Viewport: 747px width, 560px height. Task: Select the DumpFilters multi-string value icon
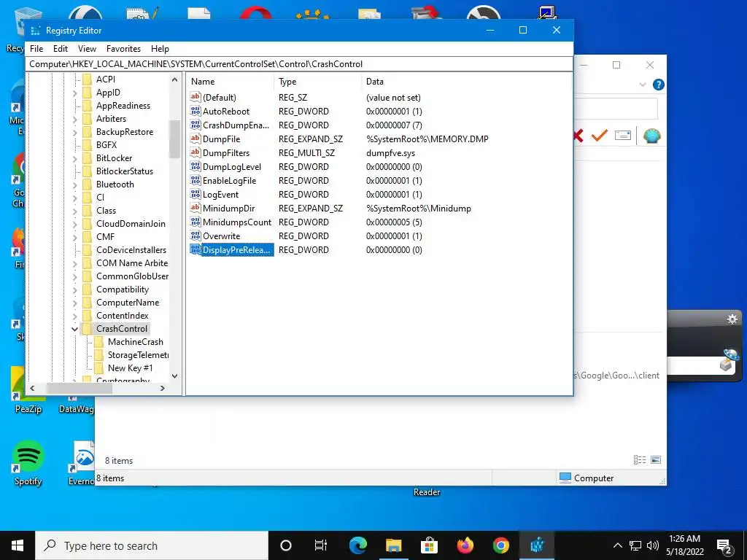[196, 152]
